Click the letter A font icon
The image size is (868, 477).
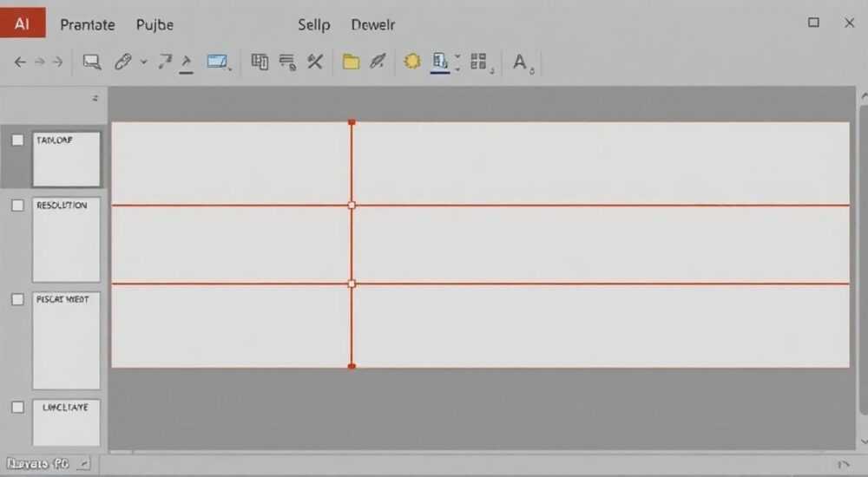(519, 62)
